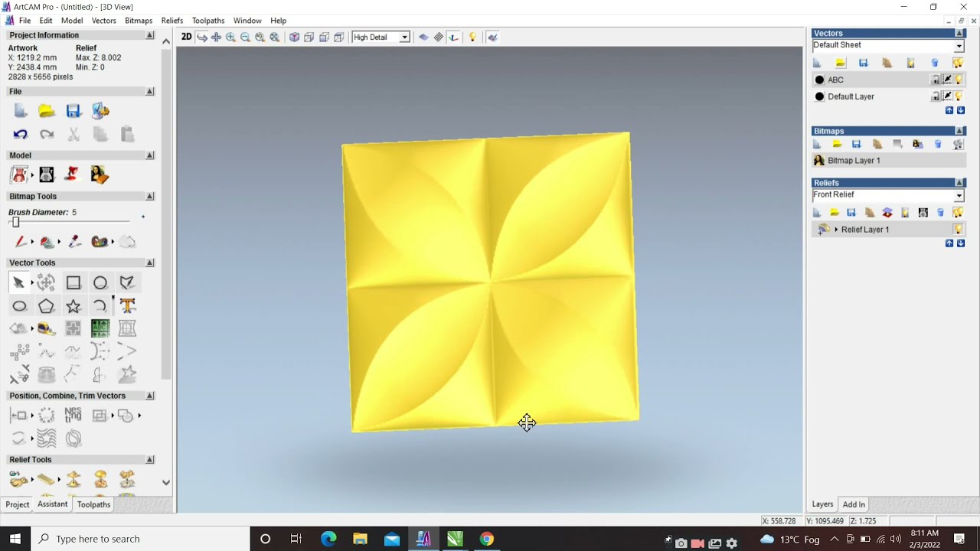The image size is (980, 551).
Task: Click the Measure tape tool icon
Action: tap(47, 329)
